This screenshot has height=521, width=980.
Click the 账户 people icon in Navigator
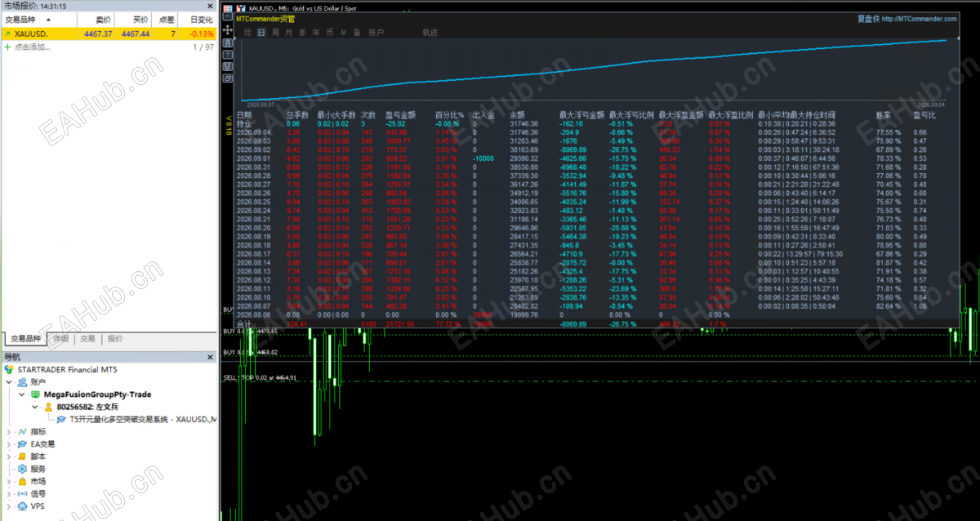22,381
